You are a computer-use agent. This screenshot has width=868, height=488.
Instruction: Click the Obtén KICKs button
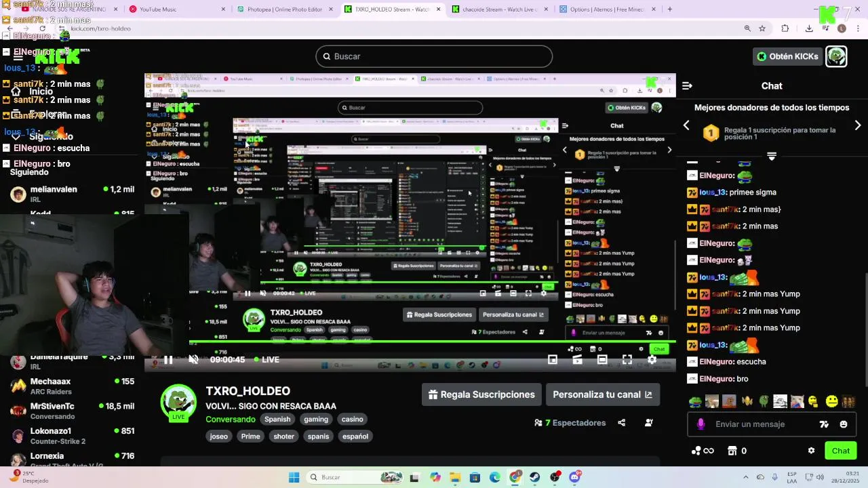[x=788, y=56]
